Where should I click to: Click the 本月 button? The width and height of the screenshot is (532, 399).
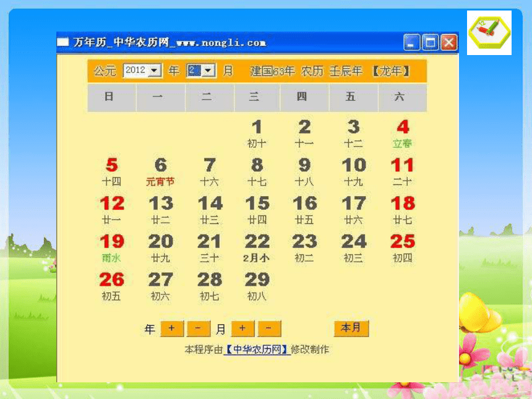(x=351, y=328)
